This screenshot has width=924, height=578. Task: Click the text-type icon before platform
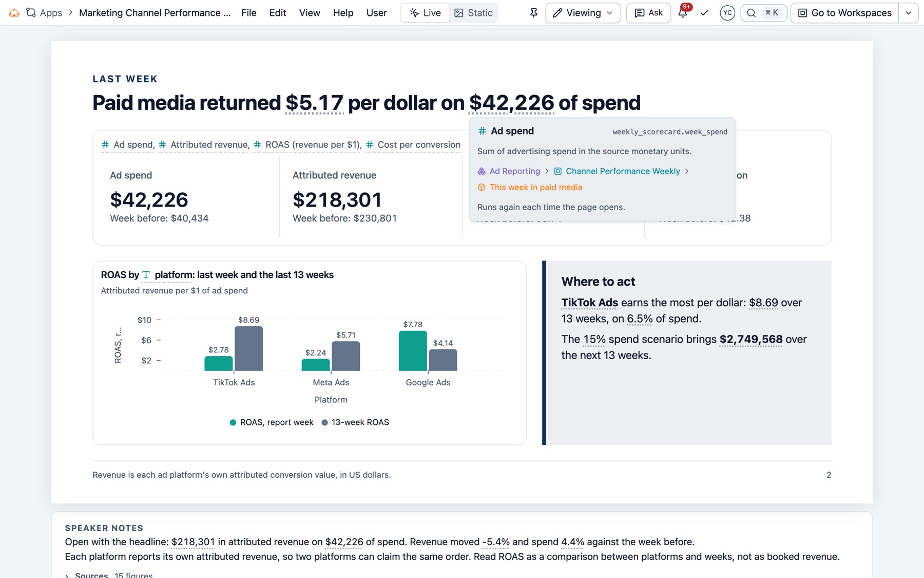pos(146,275)
